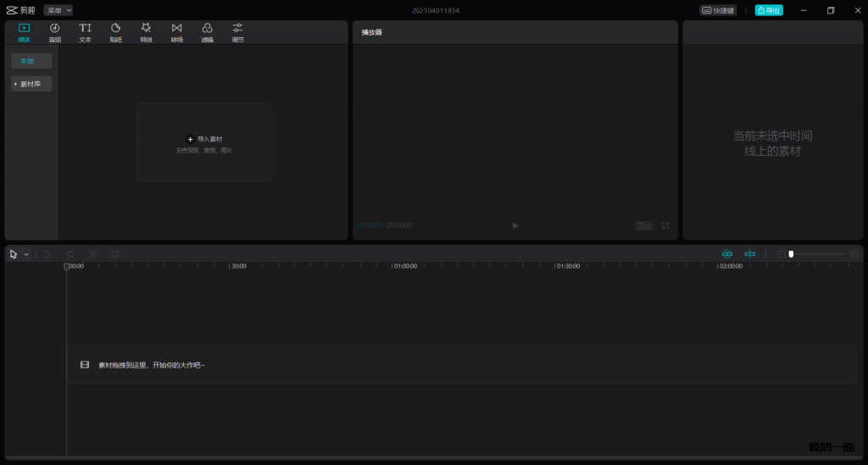Toggle the cyan preview-axis timeline button
This screenshot has width=868, height=465.
point(749,254)
